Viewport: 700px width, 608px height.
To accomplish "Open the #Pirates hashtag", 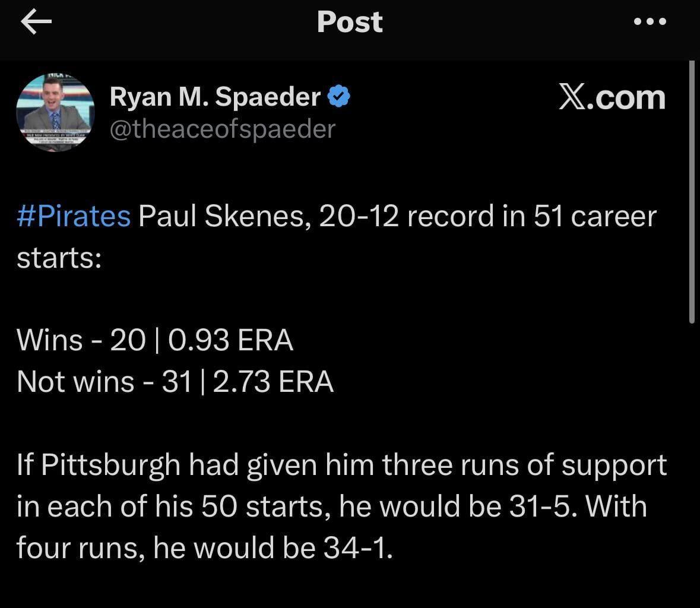I will click(x=74, y=216).
